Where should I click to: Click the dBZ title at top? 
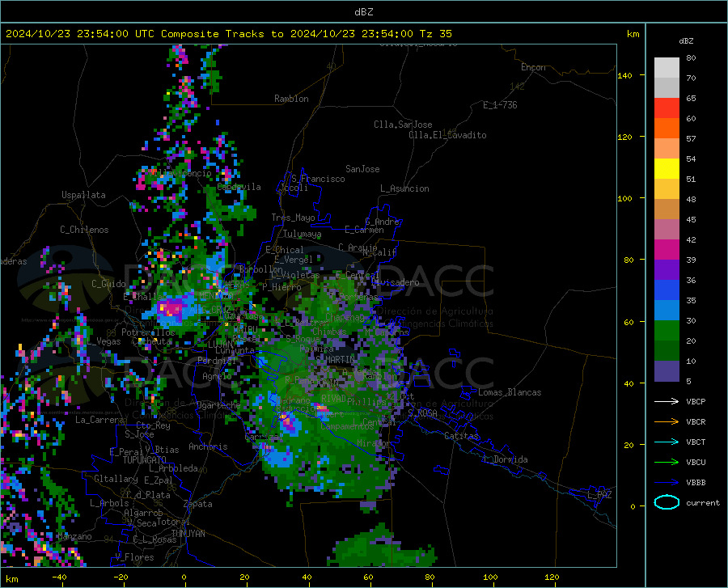(363, 12)
